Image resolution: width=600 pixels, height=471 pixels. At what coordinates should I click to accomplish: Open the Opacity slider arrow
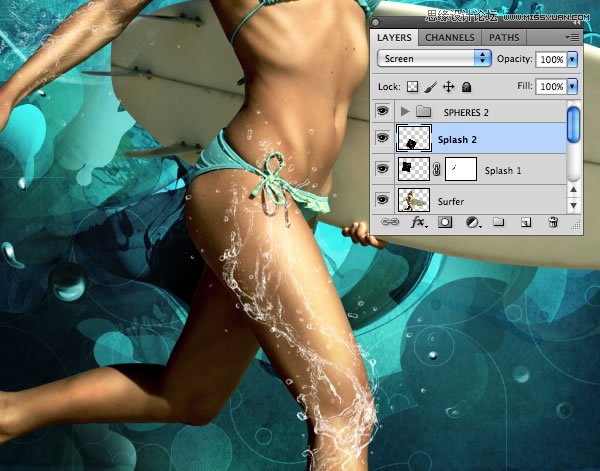point(572,59)
